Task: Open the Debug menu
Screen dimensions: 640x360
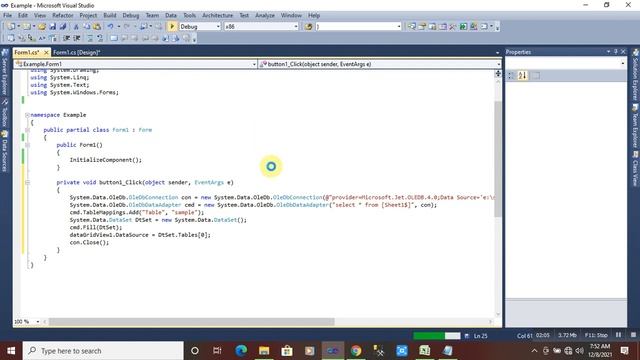Action: click(x=131, y=16)
